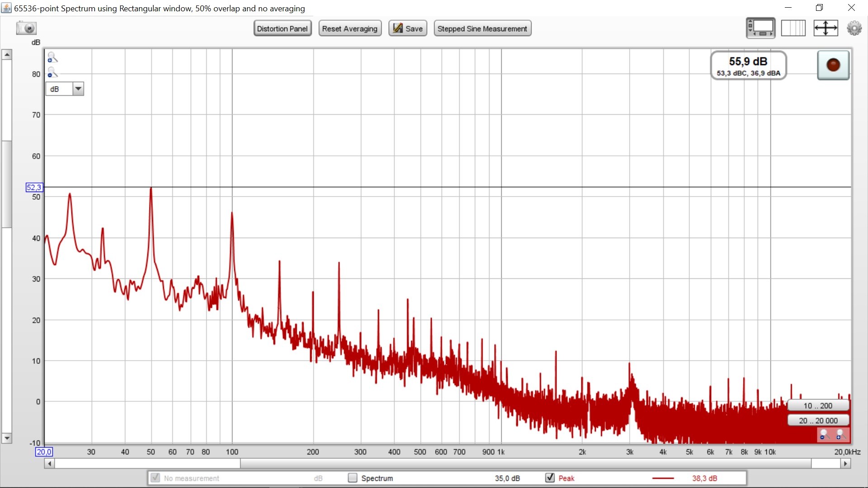This screenshot has height=488, width=868.
Task: Uncheck the Peak trace checkbox
Action: 550,478
